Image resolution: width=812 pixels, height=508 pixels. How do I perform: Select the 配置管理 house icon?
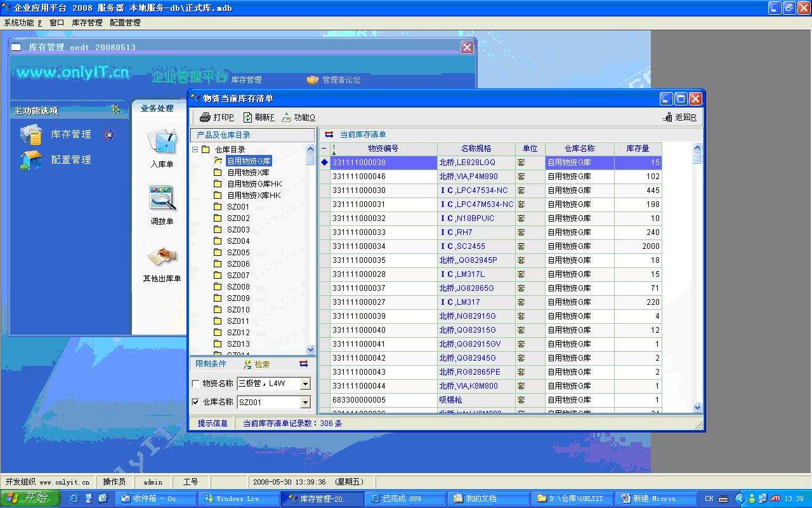point(31,160)
